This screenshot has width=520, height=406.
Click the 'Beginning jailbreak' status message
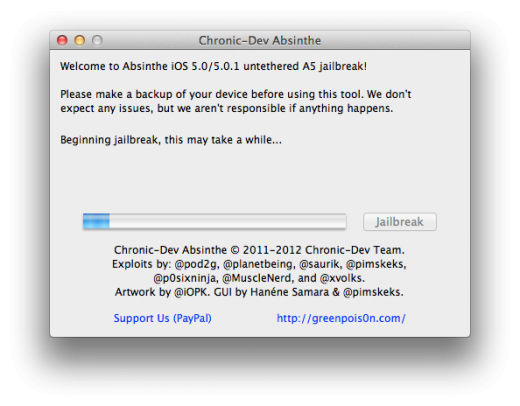coord(171,140)
